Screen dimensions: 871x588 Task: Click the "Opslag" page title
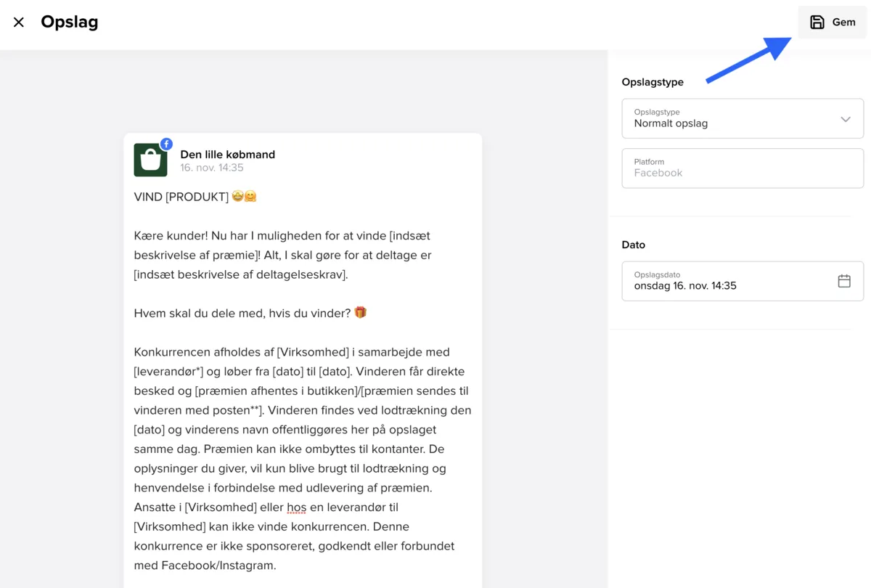point(70,23)
